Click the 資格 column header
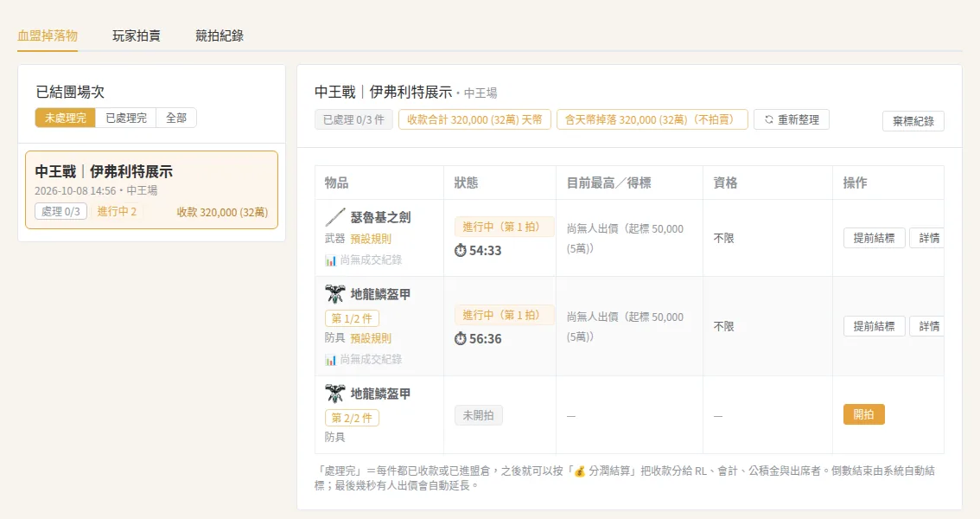Image resolution: width=980 pixels, height=519 pixels. 725,183
